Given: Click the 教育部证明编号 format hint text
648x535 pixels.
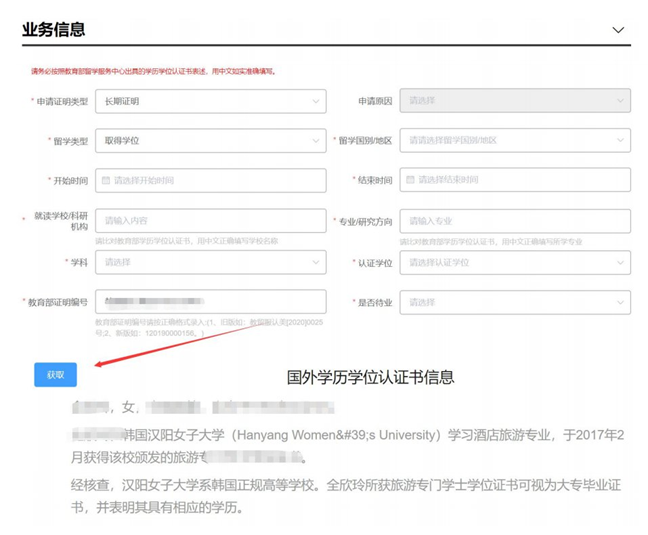Looking at the screenshot, I should click(209, 328).
